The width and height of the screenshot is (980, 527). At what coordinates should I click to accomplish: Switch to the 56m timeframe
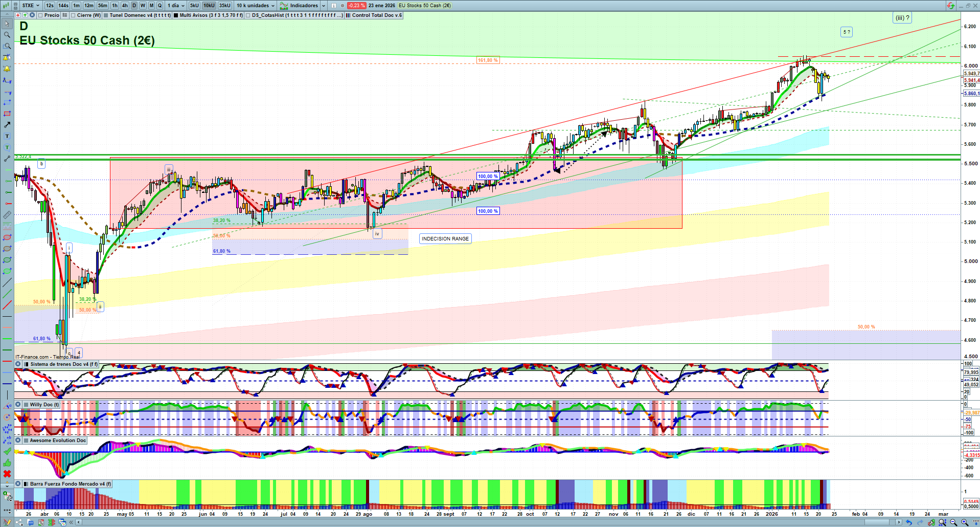(x=103, y=6)
